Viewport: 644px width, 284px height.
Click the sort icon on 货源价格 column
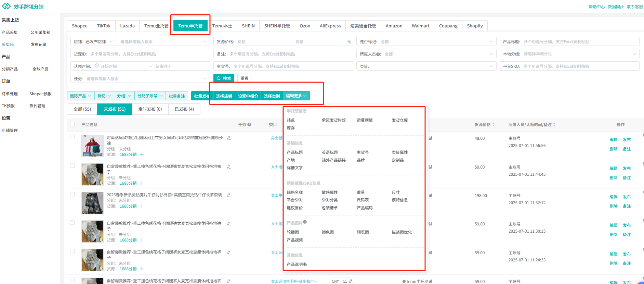(x=494, y=125)
